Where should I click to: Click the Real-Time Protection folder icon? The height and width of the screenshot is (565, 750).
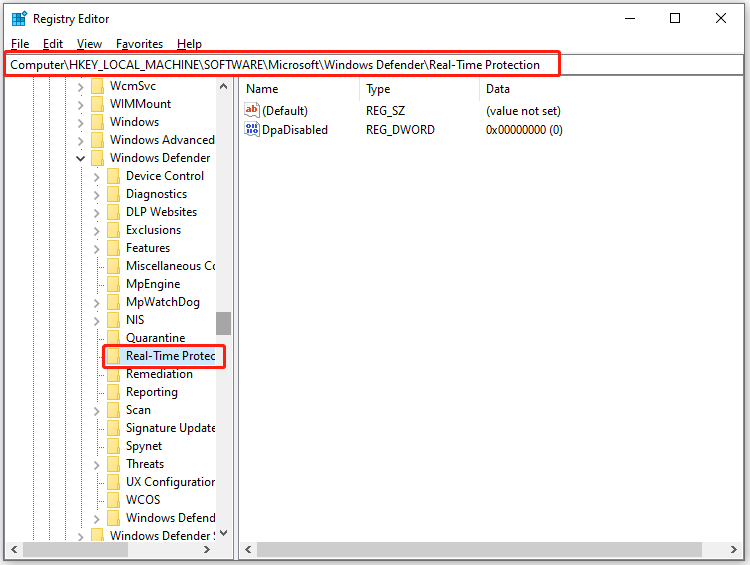[113, 356]
